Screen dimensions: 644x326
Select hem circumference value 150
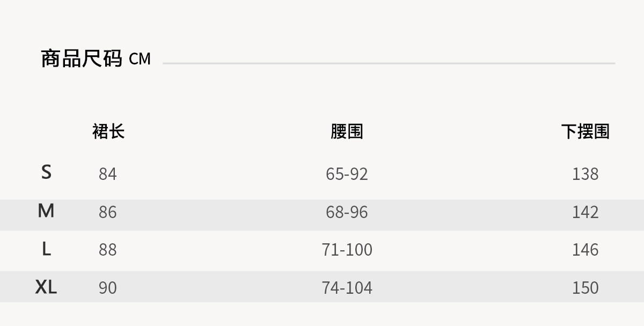(x=585, y=288)
